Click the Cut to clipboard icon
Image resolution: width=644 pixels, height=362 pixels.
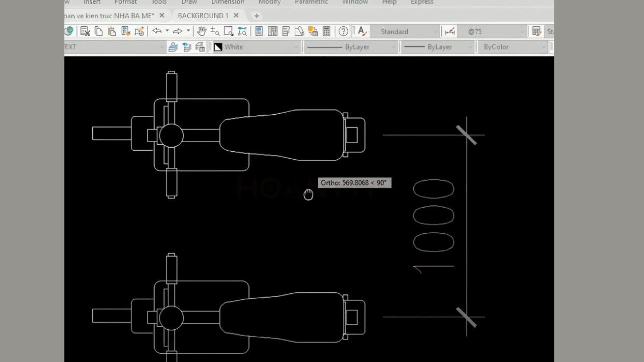point(85,31)
